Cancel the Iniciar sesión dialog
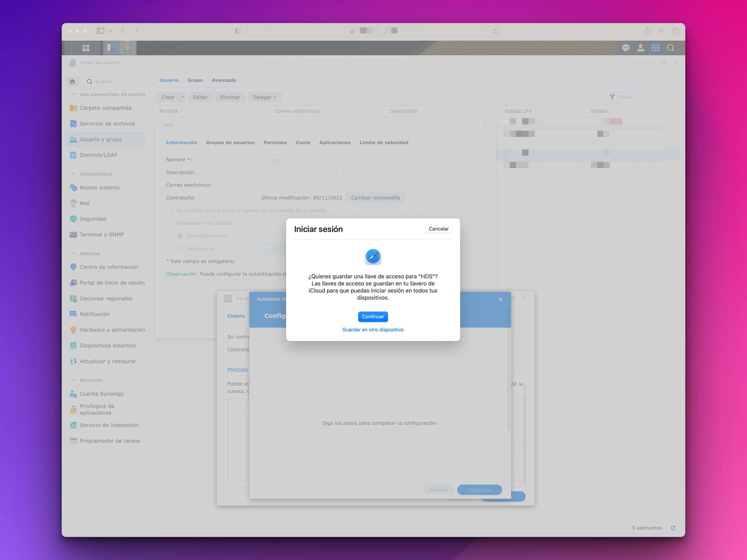 (x=438, y=229)
